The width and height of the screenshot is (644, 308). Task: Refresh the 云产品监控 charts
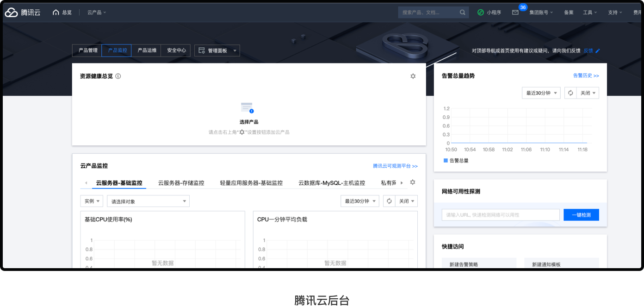tap(389, 201)
